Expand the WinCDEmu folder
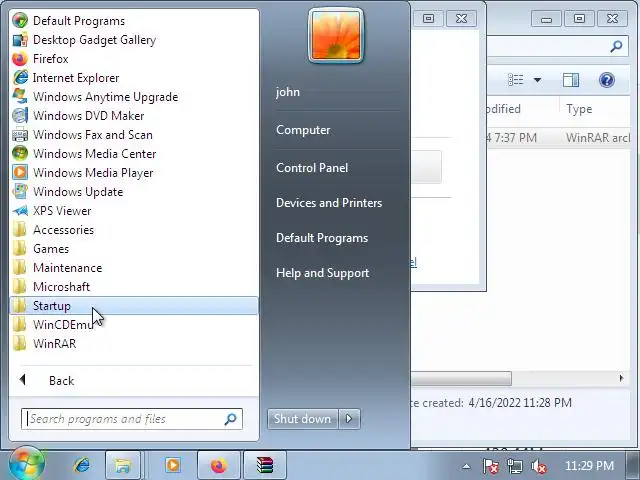Viewport: 640px width, 480px height. (63, 324)
